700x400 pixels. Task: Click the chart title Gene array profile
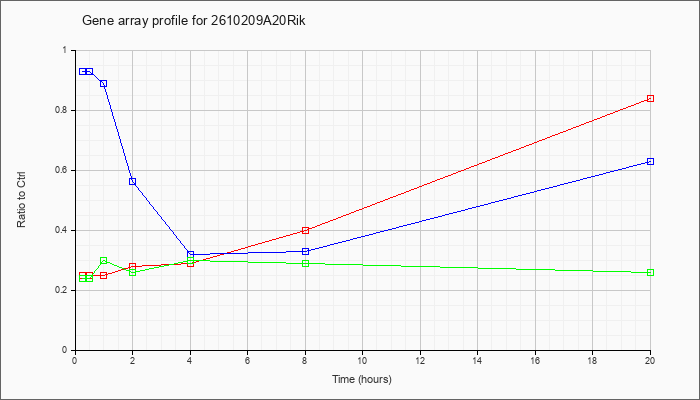(x=194, y=21)
